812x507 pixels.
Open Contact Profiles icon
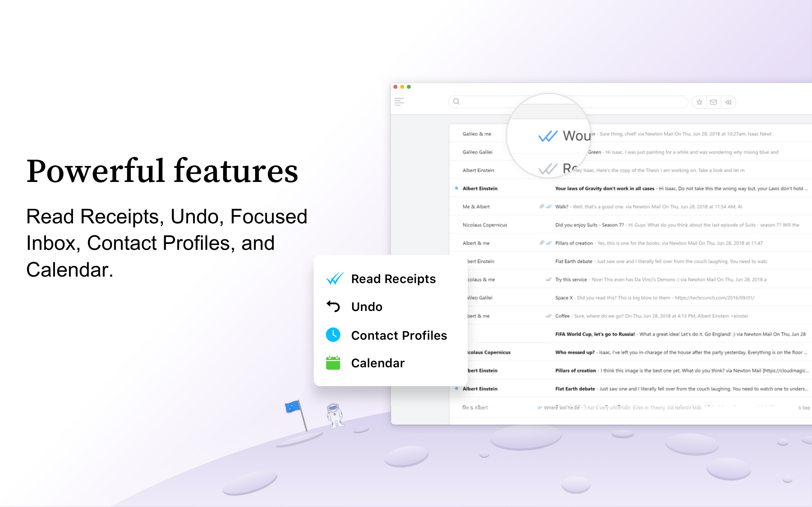point(333,335)
